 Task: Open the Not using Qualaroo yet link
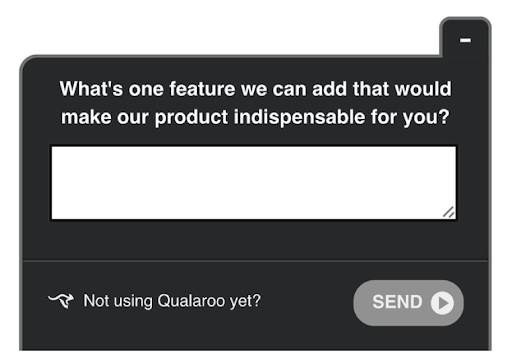[172, 301]
